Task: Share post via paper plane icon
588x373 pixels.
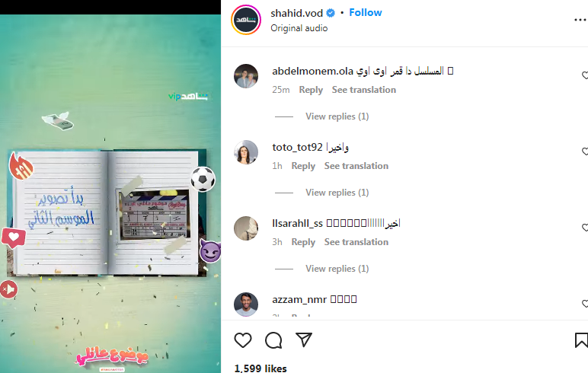Action: 304,340
